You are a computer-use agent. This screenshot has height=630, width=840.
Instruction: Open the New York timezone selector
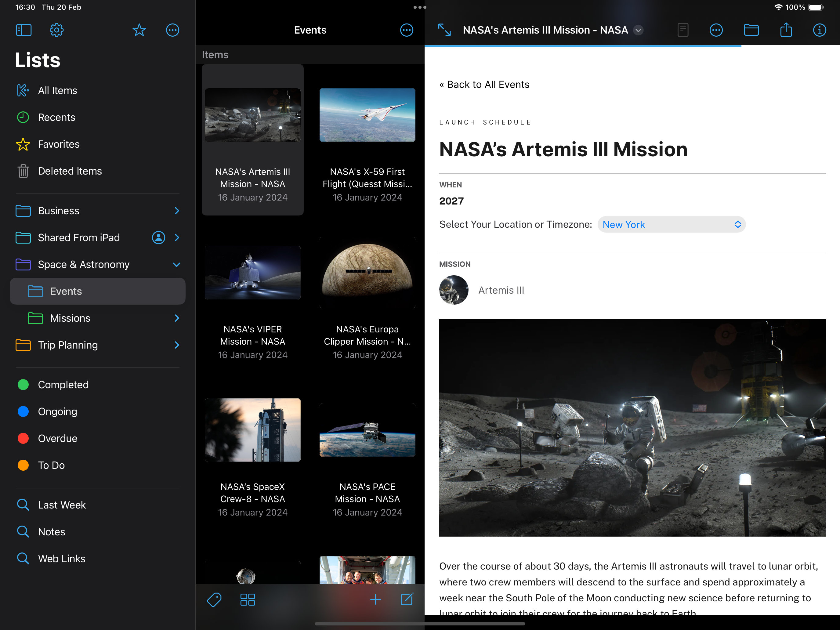[672, 224]
